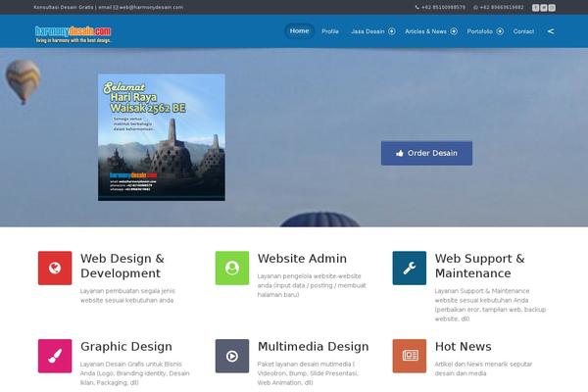
Task: Click the green Website Admin user icon
Action: pos(232,268)
